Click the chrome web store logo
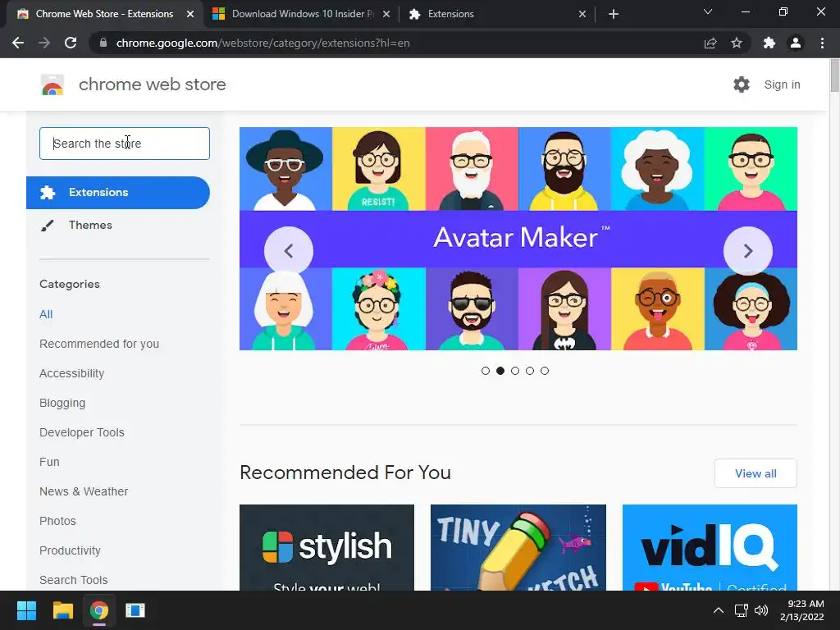 point(52,84)
